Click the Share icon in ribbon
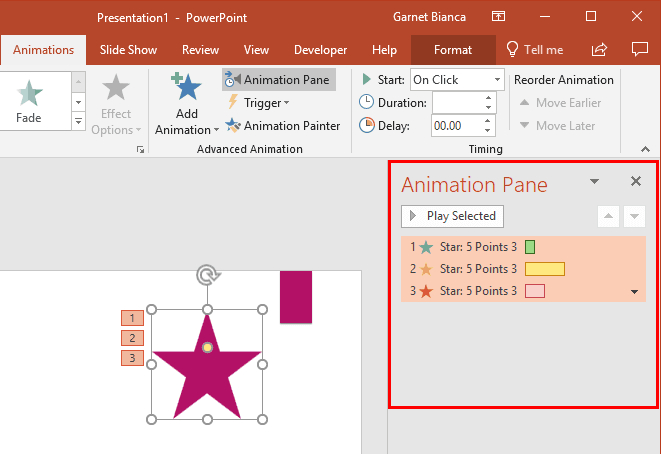This screenshot has height=454, width=661. 599,49
